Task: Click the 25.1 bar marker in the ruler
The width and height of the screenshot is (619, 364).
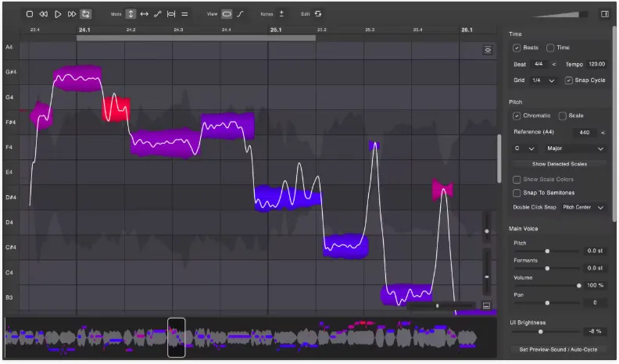Action: [x=276, y=30]
